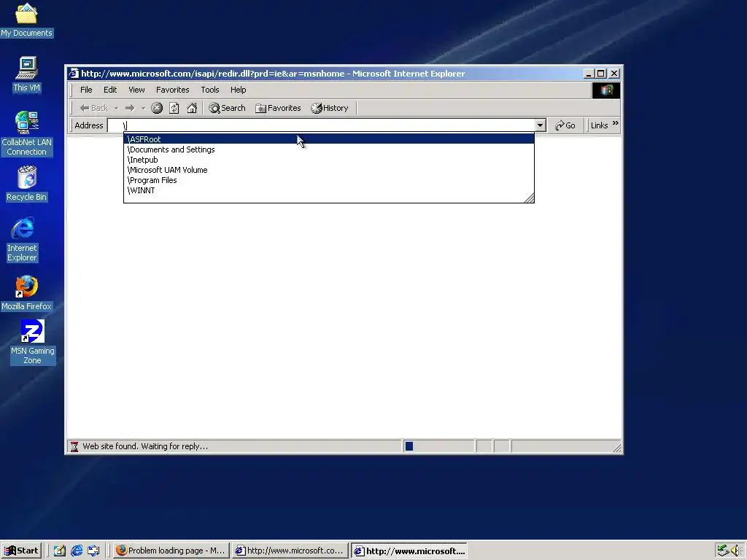Viewport: 747px width, 560px height.
Task: Select \Microsoft UAM Volume suggestion
Action: click(x=329, y=170)
